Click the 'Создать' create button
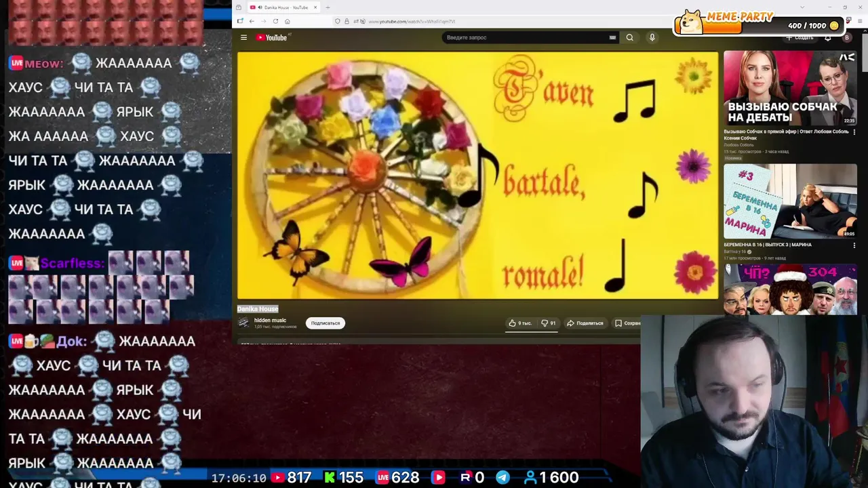The image size is (868, 488). [x=800, y=38]
